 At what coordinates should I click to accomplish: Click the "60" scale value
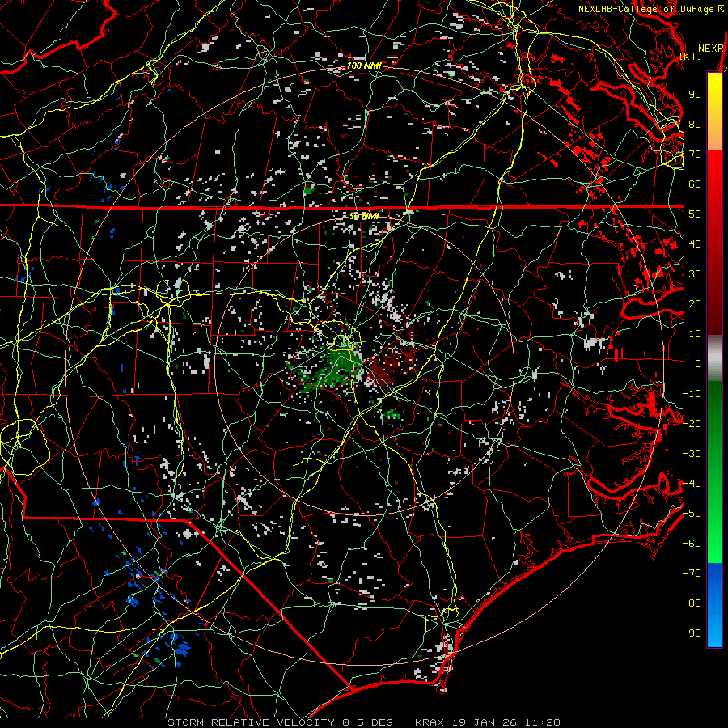click(695, 184)
